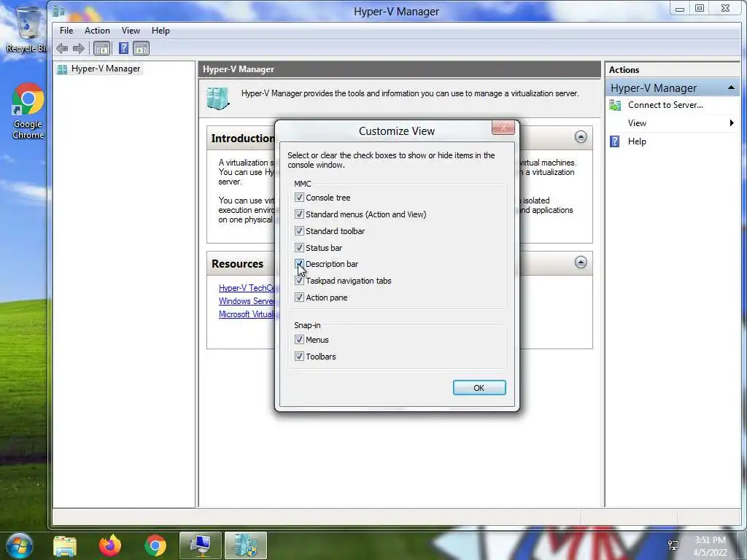Launch Chrome from the taskbar

click(x=155, y=545)
